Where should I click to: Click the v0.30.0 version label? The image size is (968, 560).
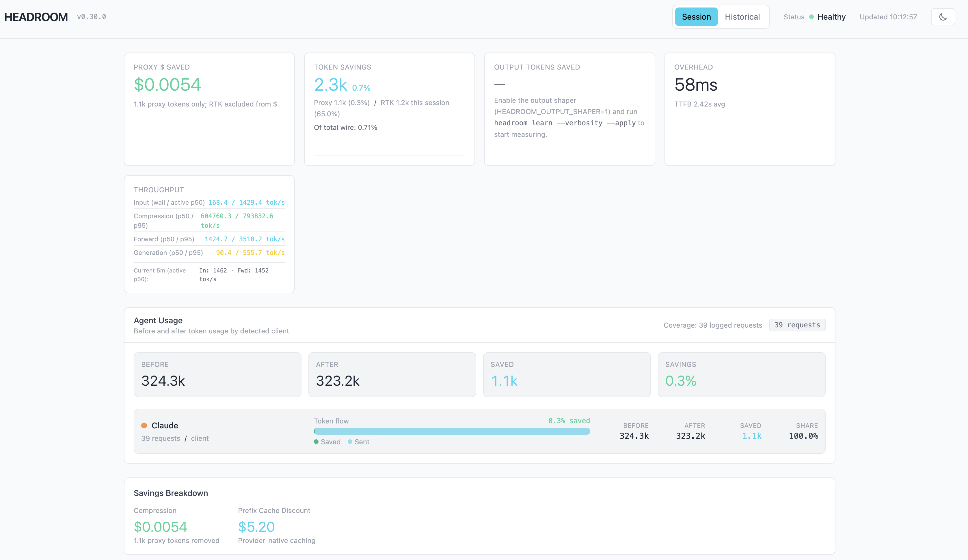pos(92,17)
